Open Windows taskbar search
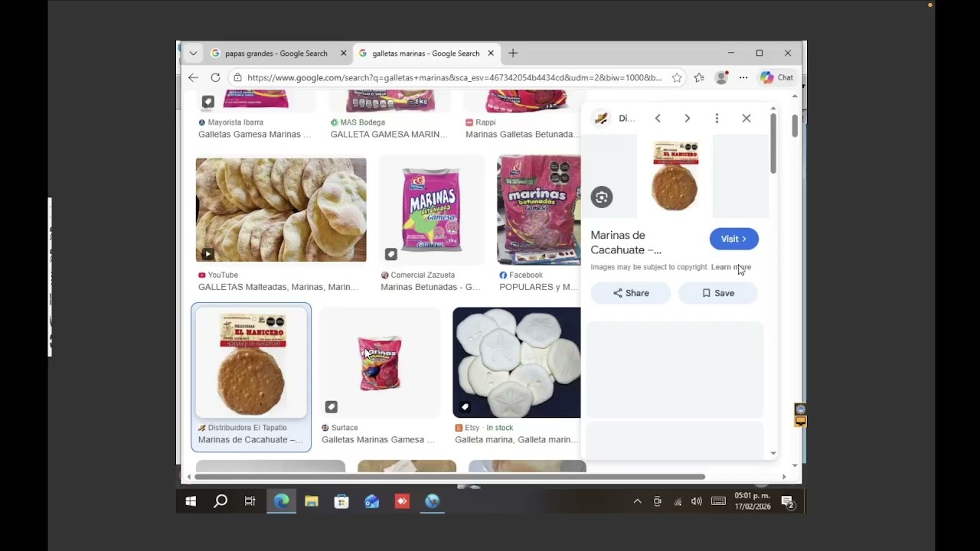Image resolution: width=980 pixels, height=551 pixels. tap(220, 501)
